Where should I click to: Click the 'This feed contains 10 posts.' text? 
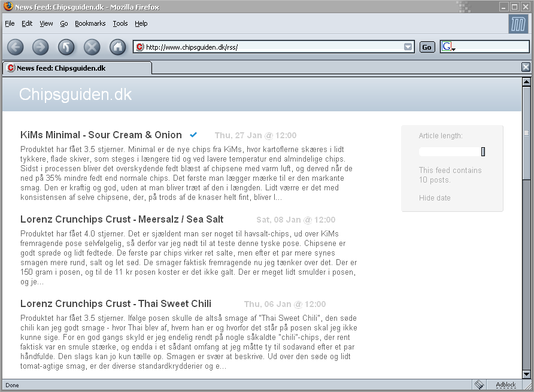(x=450, y=175)
